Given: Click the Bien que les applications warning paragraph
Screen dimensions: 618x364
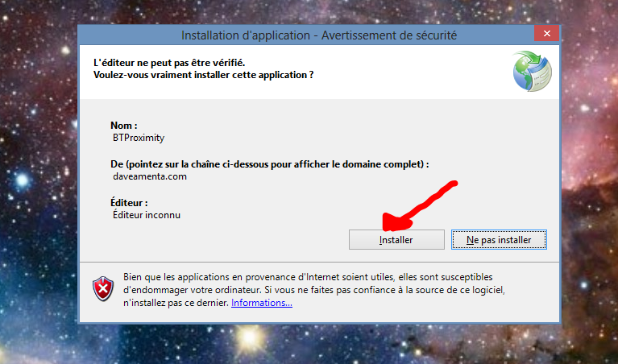Looking at the screenshot, I should point(313,290).
